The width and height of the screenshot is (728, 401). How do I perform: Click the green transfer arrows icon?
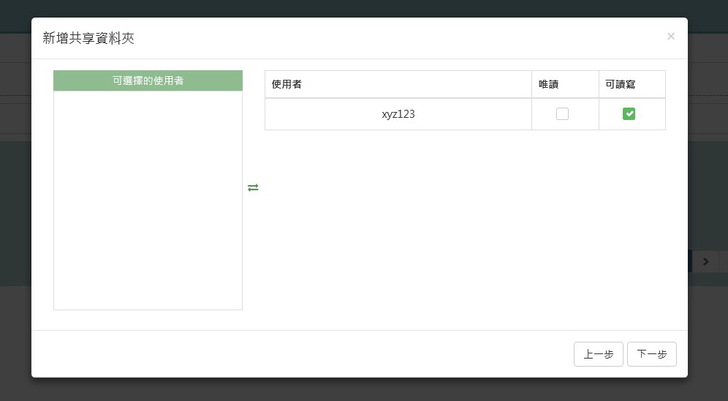click(x=253, y=188)
